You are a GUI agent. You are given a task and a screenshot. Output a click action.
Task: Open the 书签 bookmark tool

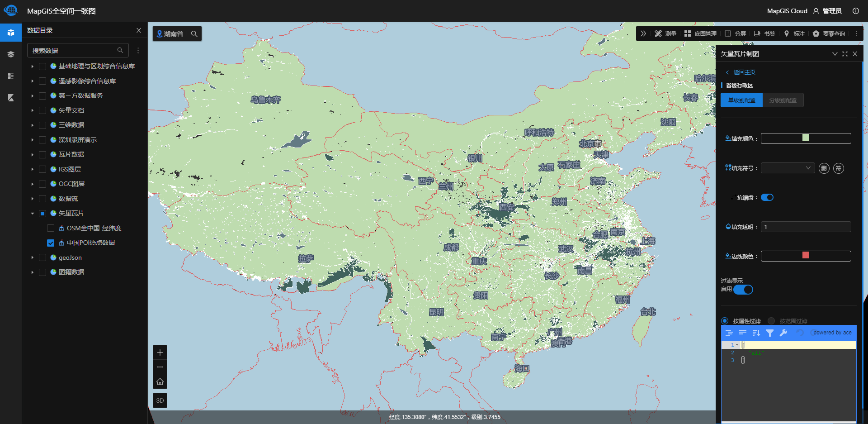pyautogui.click(x=764, y=33)
